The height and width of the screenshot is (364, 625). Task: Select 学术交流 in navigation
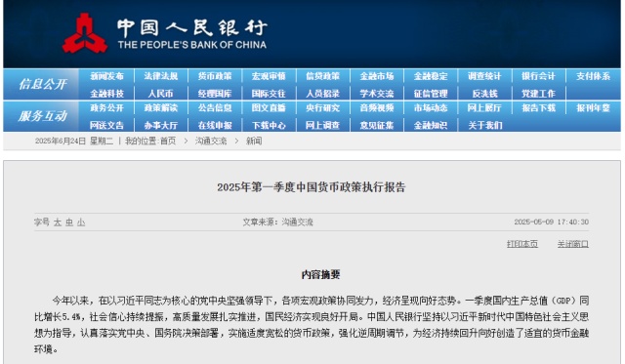[377, 94]
